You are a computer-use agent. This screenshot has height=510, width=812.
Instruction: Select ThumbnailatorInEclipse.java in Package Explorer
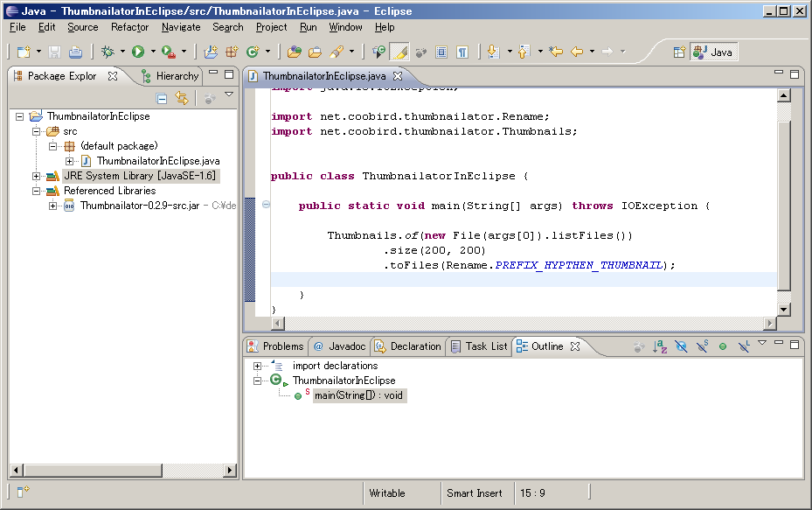tap(158, 161)
